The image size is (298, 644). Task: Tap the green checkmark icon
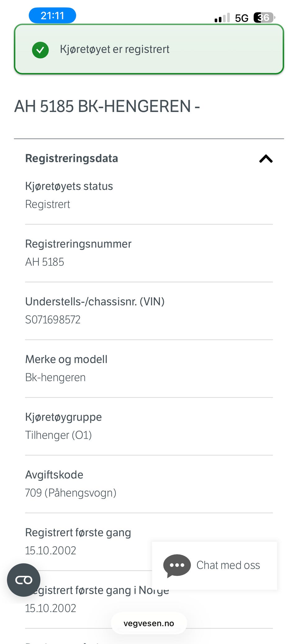(x=40, y=50)
